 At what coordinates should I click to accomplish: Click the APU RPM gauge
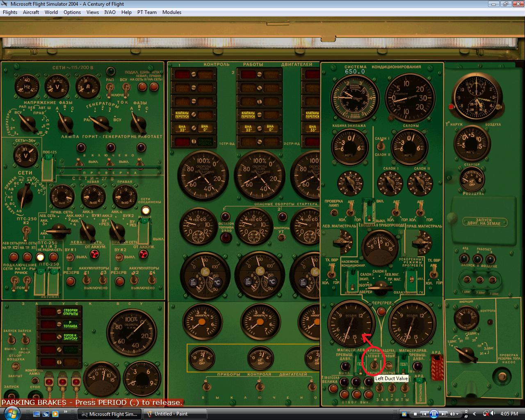coord(131,332)
